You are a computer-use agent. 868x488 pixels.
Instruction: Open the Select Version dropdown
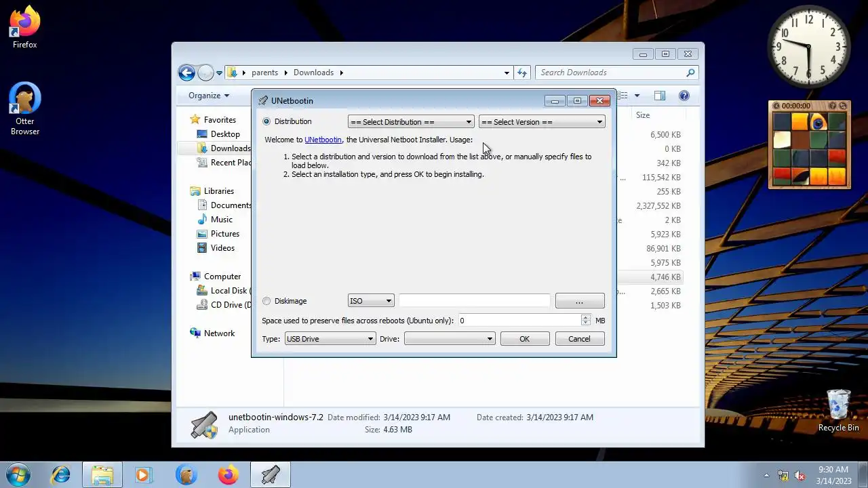pos(541,122)
